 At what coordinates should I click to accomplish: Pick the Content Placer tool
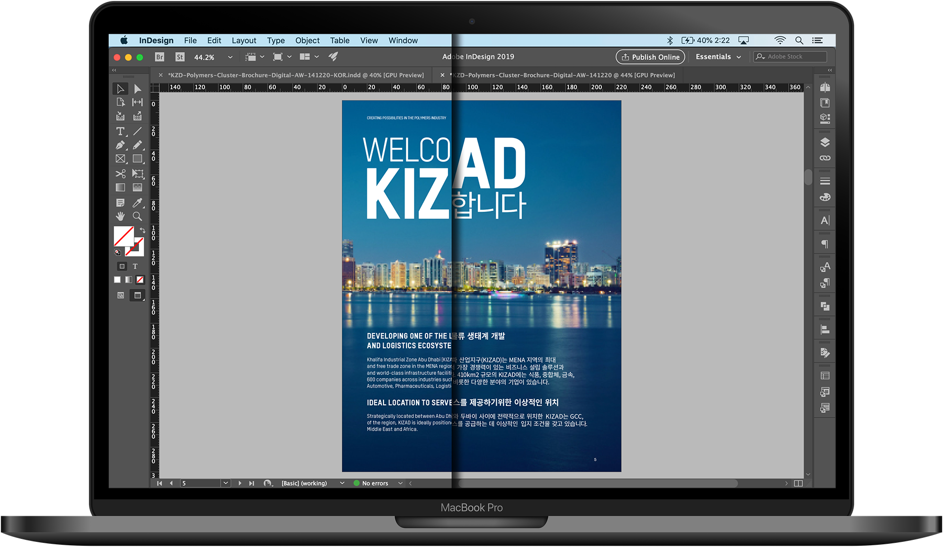point(138,116)
